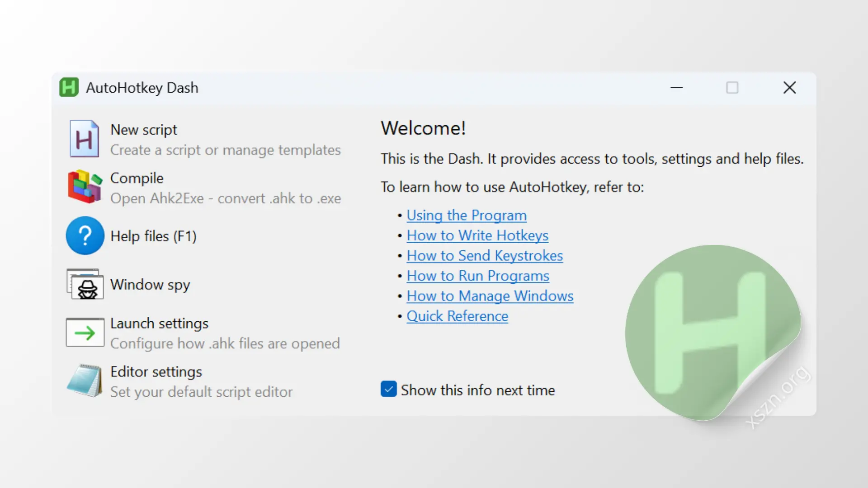Click the Editor settings notepad icon
Screen dimensions: 868x488
85,381
